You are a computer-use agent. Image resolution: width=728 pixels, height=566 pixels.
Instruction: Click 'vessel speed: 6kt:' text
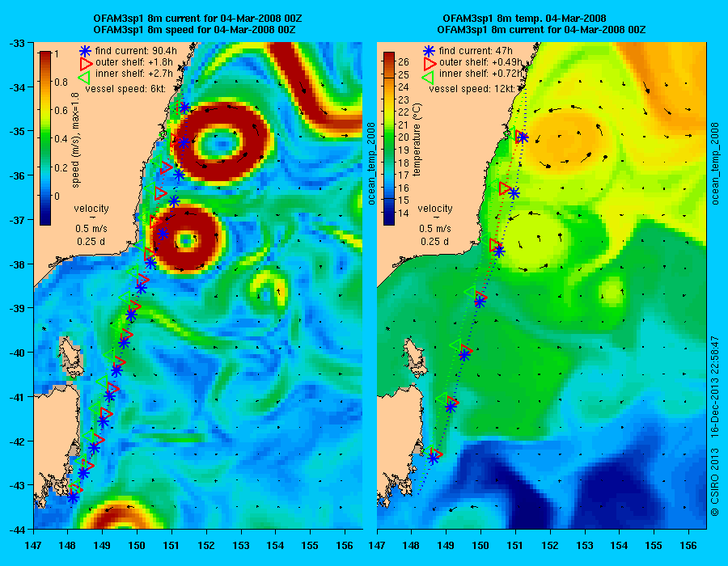[125, 89]
